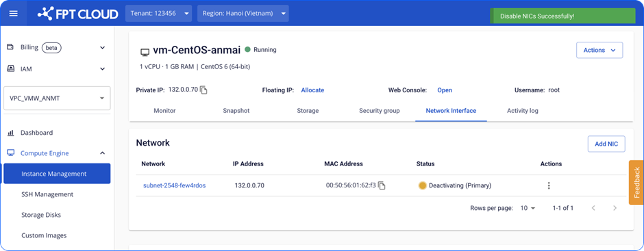The height and width of the screenshot is (251, 644).
Task: Copy MAC address 00:50:56:01:62:f3
Action: [x=382, y=186]
